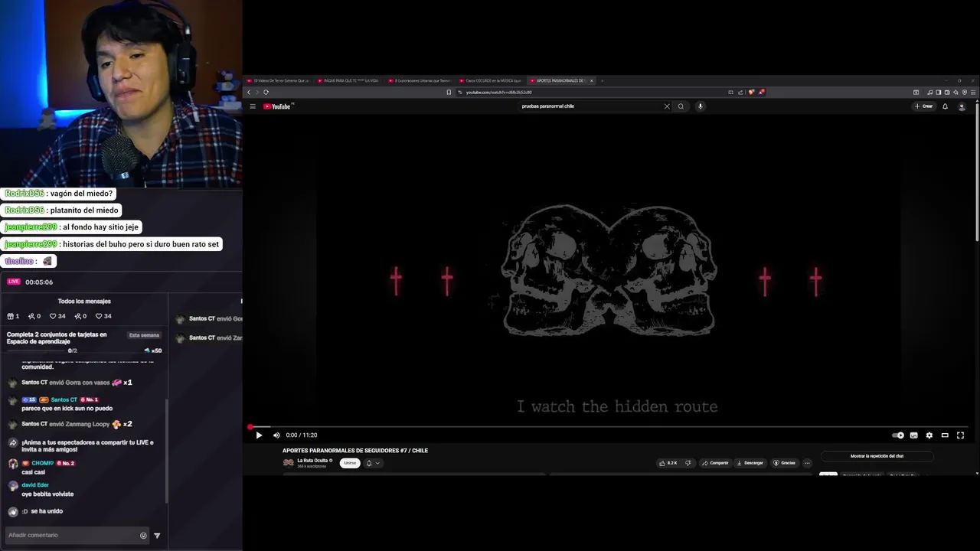Go back in the browser
This screenshot has width=980, height=551.
coord(249,92)
